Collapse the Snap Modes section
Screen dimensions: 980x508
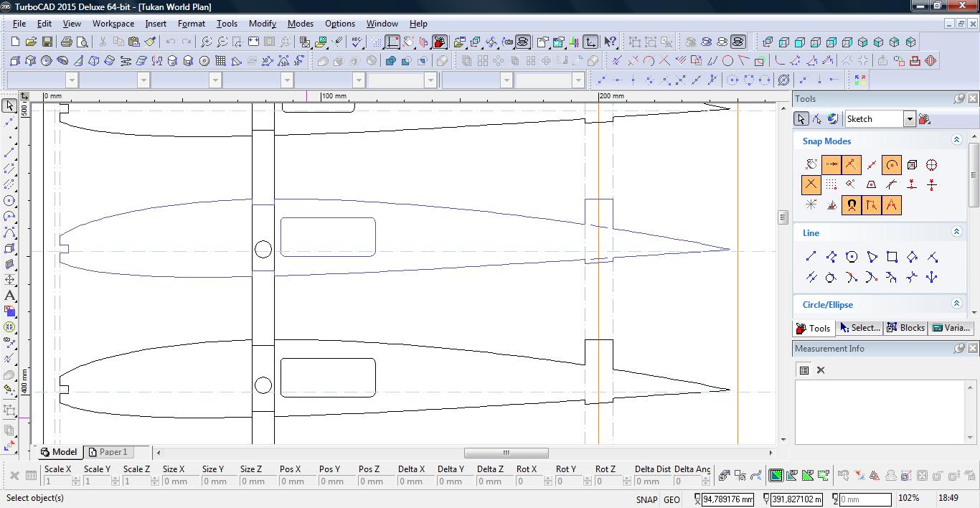coord(956,141)
